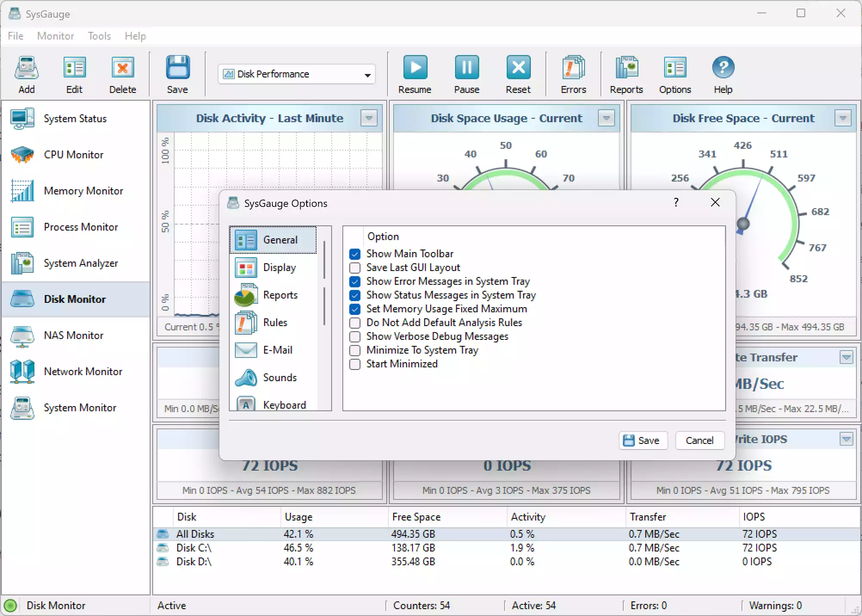Open the Monitor menu
862x616 pixels.
tap(55, 36)
